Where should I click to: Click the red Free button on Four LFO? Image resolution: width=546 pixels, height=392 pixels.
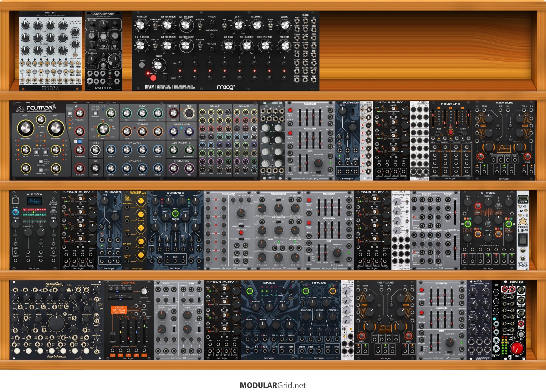451,132
